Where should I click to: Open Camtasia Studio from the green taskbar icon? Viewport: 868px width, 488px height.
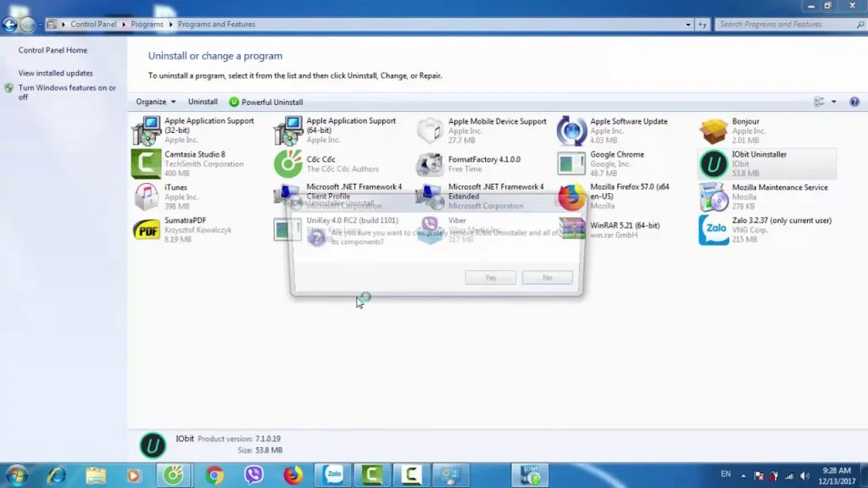[x=373, y=475]
